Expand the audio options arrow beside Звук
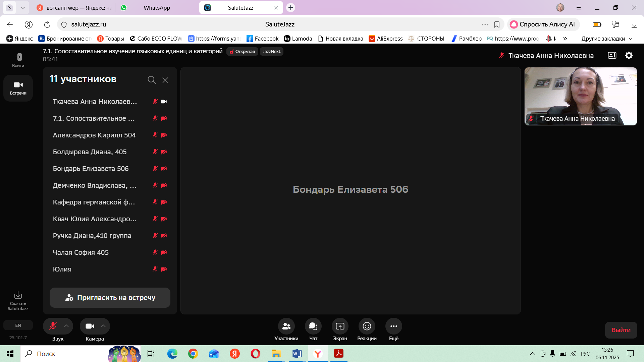 (x=66, y=326)
